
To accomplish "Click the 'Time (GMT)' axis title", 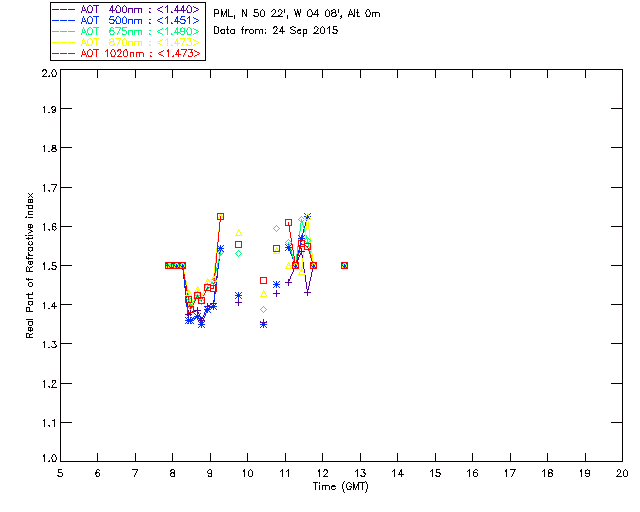I will 340,486.
